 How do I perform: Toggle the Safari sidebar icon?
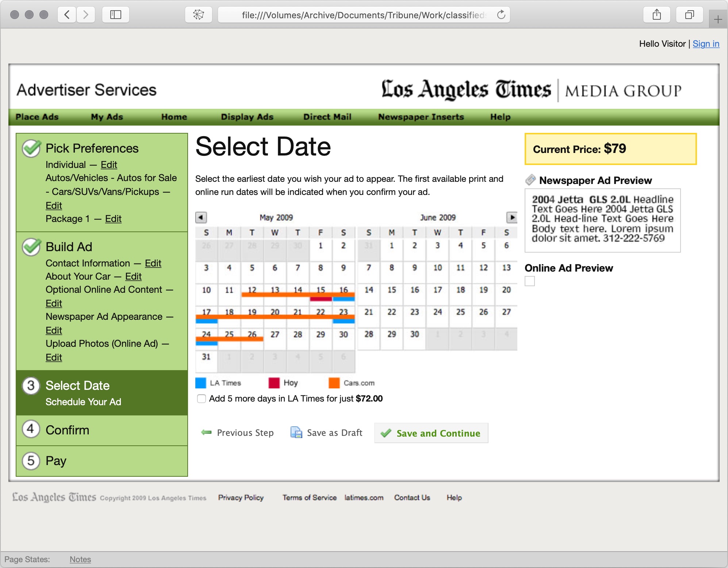[115, 15]
